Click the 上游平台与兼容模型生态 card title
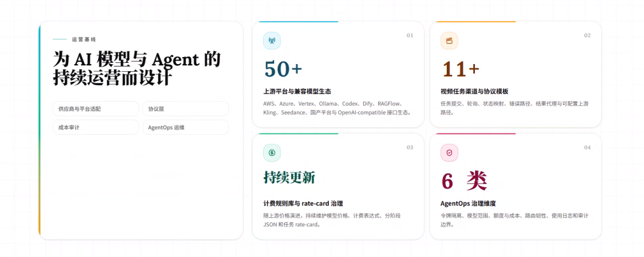Image resolution: width=644 pixels, height=257 pixels. [x=298, y=91]
